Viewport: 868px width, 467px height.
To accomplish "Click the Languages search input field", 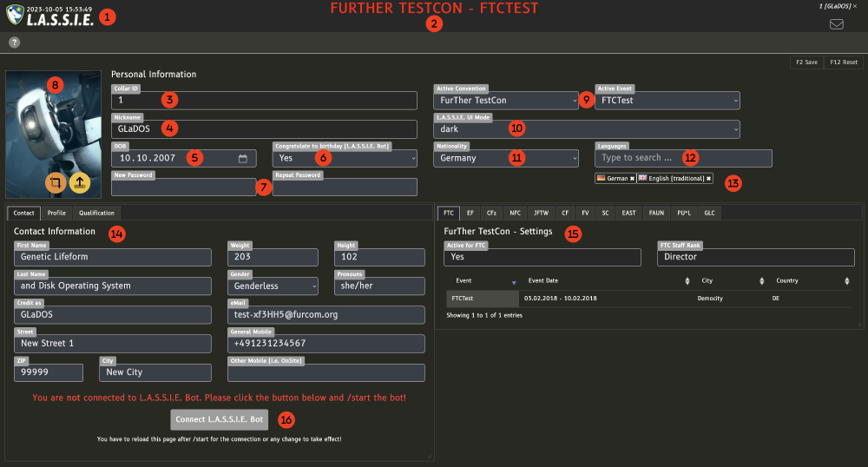I will (x=682, y=159).
